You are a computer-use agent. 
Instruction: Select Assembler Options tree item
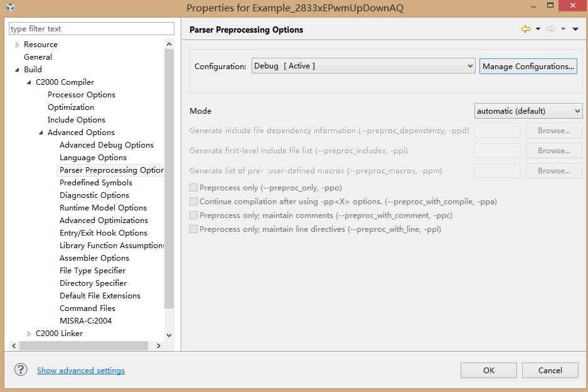94,258
